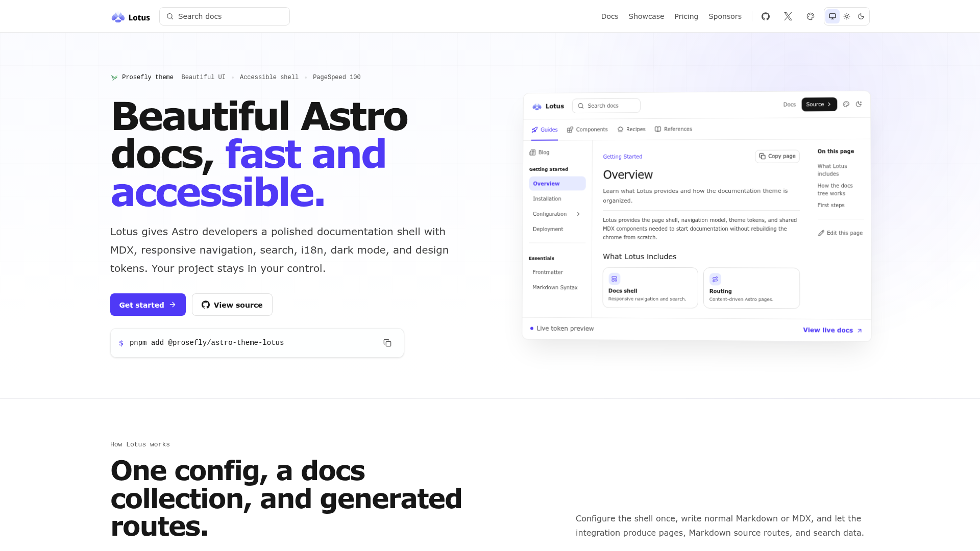This screenshot has width=980, height=551.
Task: Select the Guides tab
Action: pos(545,130)
